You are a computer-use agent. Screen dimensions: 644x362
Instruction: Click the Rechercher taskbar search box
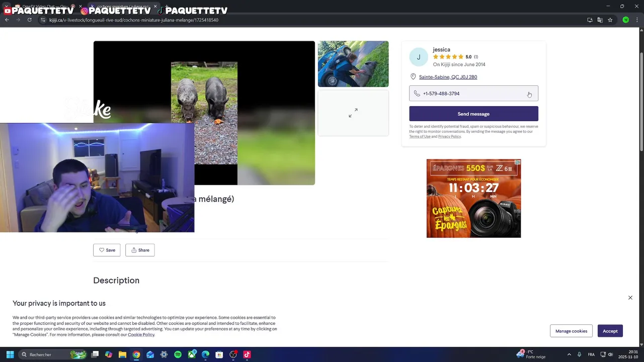[x=53, y=354]
